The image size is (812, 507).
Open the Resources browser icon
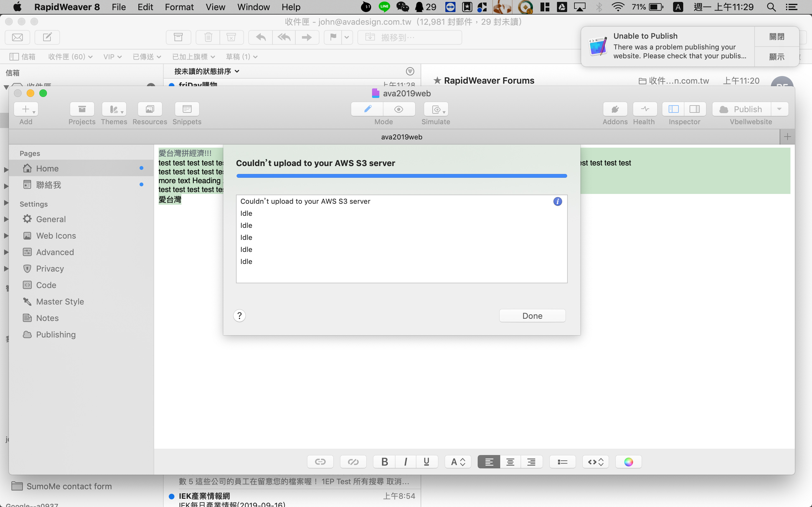pos(150,109)
